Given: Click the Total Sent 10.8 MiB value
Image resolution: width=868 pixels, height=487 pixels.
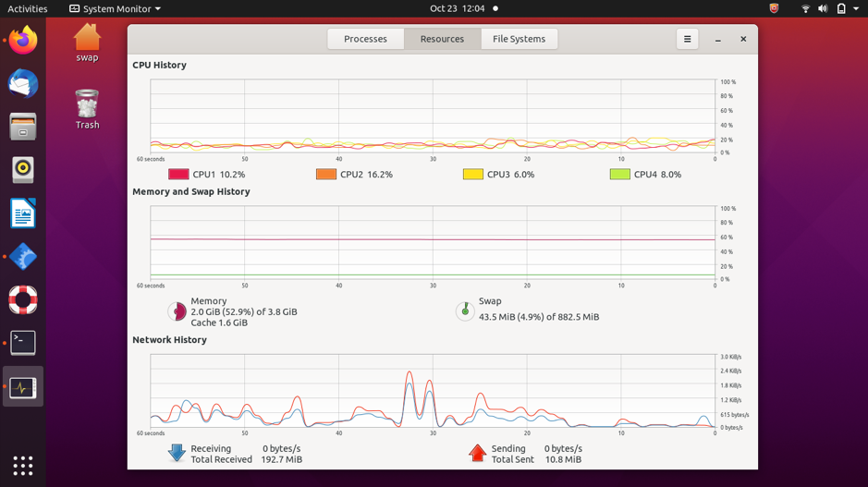Looking at the screenshot, I should click(x=563, y=459).
